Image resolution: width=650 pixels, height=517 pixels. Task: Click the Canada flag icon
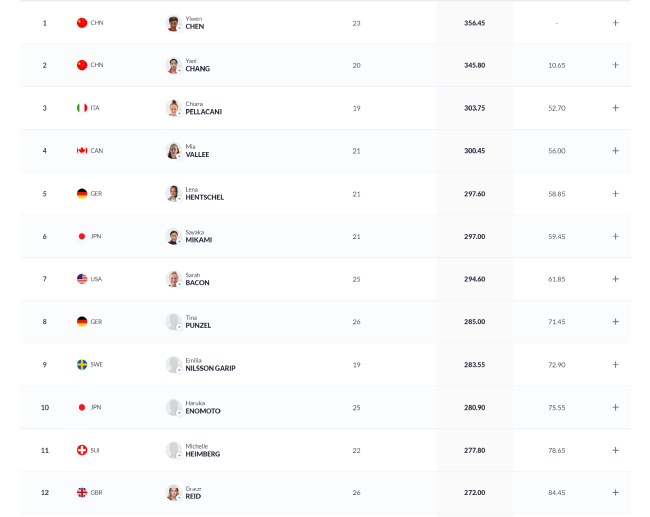point(82,150)
